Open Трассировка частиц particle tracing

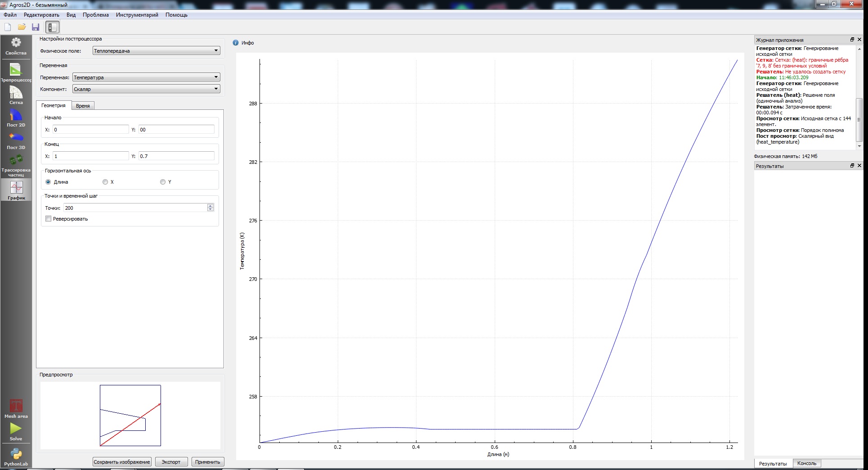coord(16,165)
